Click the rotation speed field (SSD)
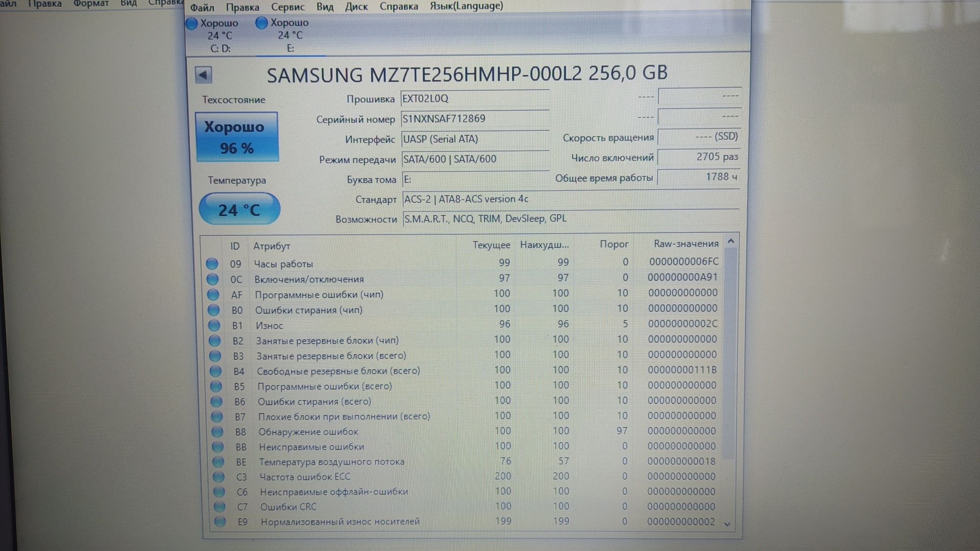 [699, 137]
